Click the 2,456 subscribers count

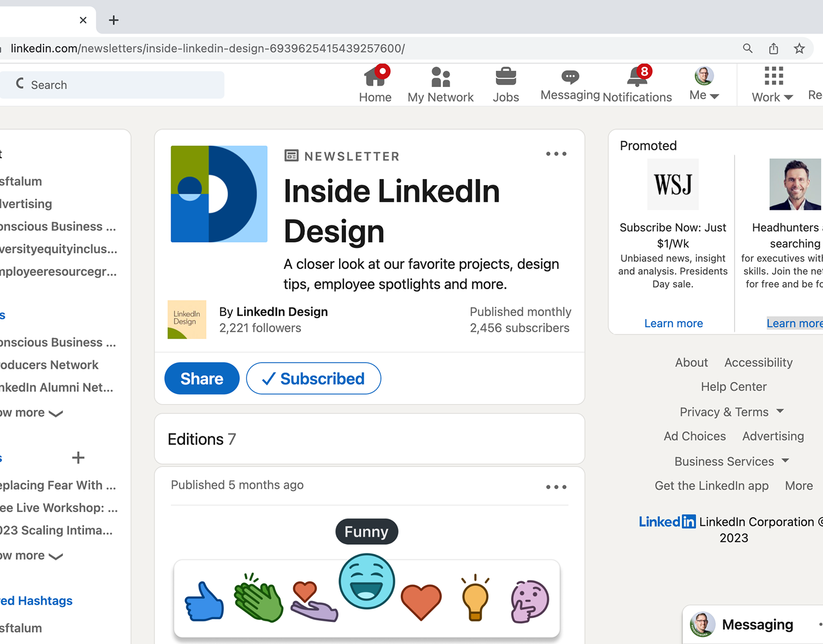[x=519, y=328]
